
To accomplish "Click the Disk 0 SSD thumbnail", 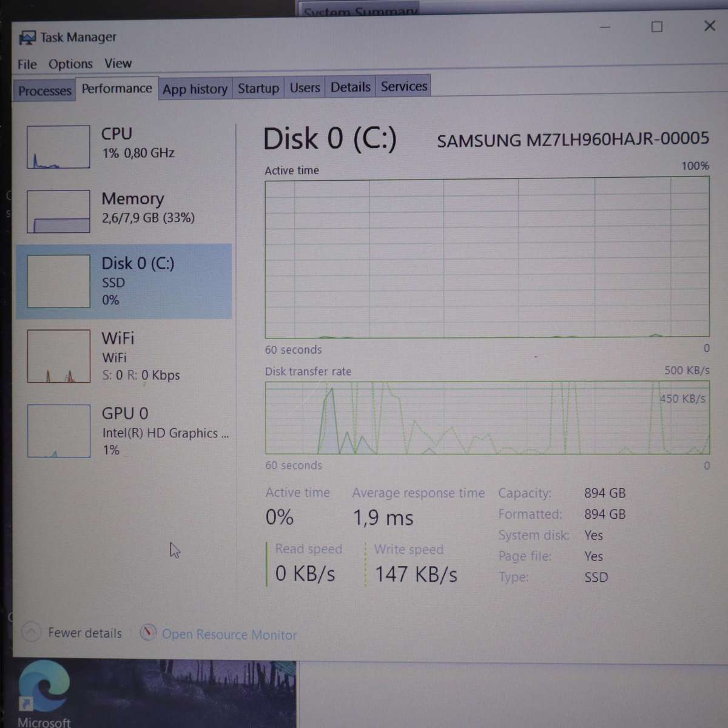I will pyautogui.click(x=58, y=280).
